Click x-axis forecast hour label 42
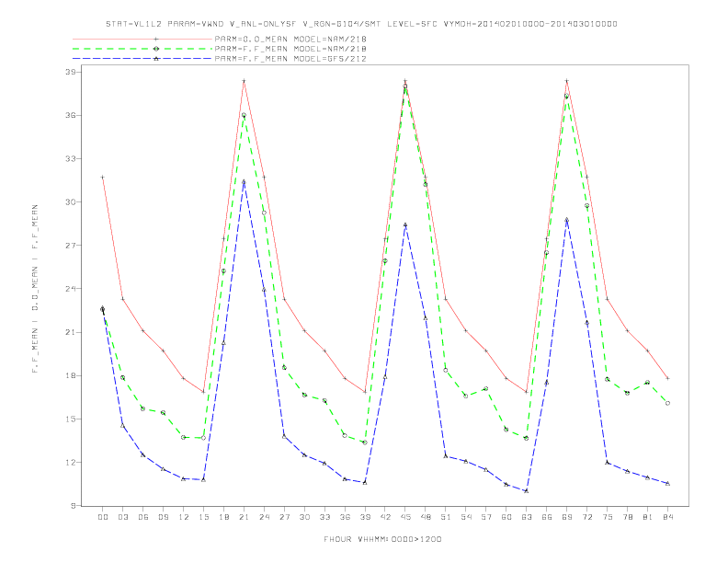 385,517
